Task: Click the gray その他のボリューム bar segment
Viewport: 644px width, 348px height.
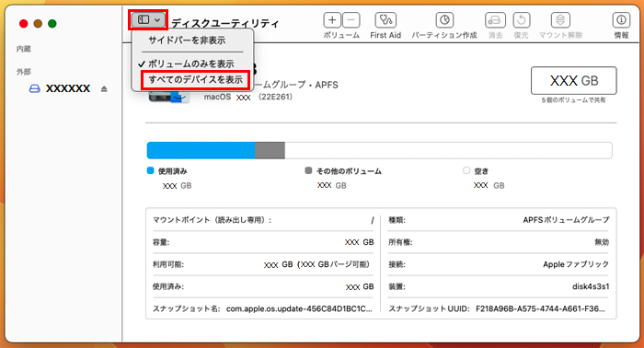Action: 270,150
